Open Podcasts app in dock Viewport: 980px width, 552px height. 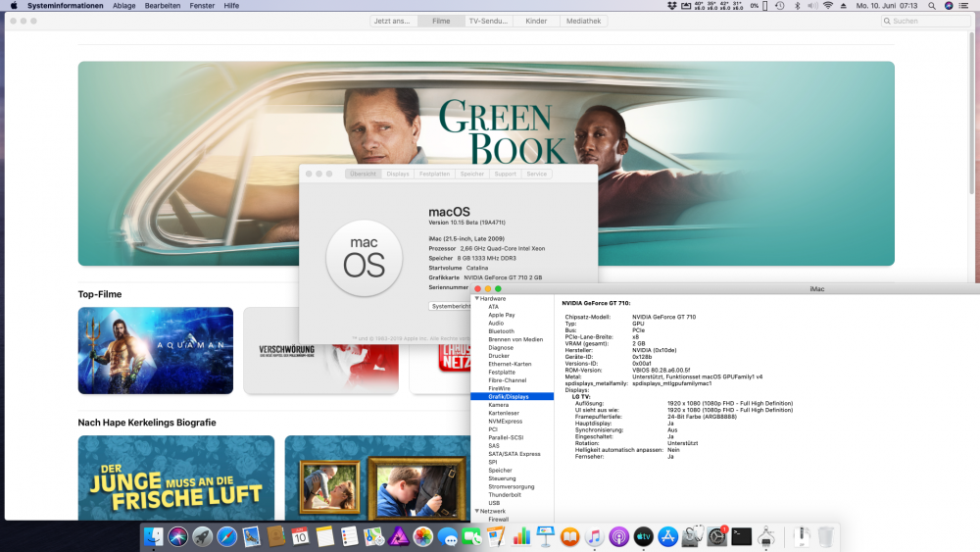coord(618,536)
